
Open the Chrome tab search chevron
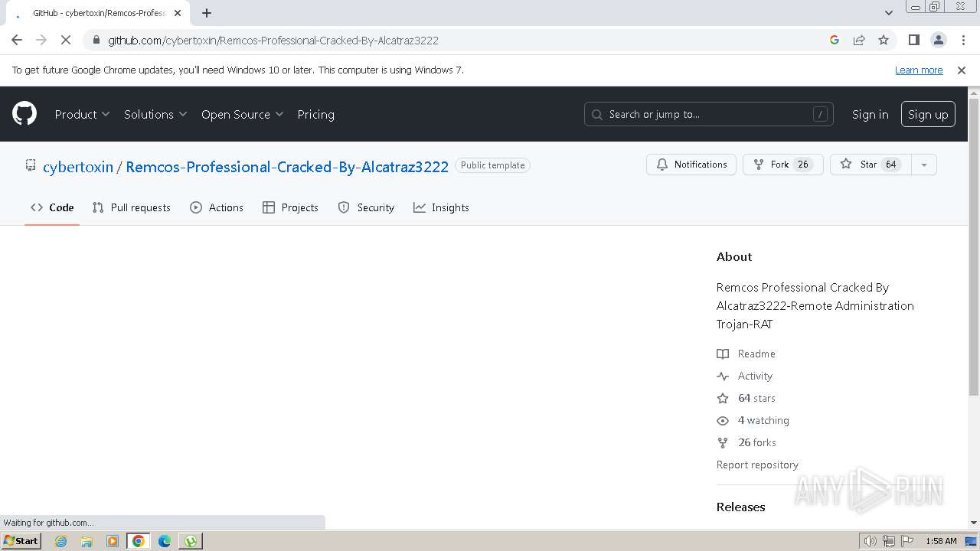(888, 12)
